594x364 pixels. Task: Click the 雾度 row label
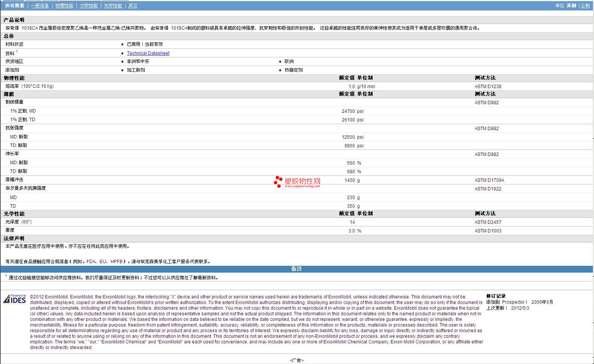[x=10, y=230]
